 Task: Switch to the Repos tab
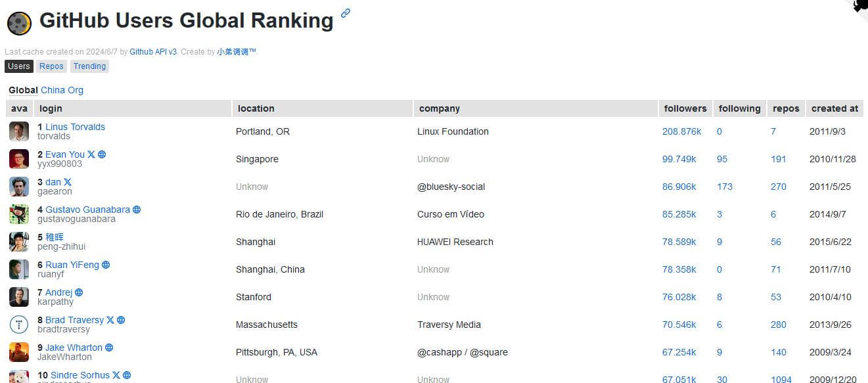pyautogui.click(x=51, y=66)
